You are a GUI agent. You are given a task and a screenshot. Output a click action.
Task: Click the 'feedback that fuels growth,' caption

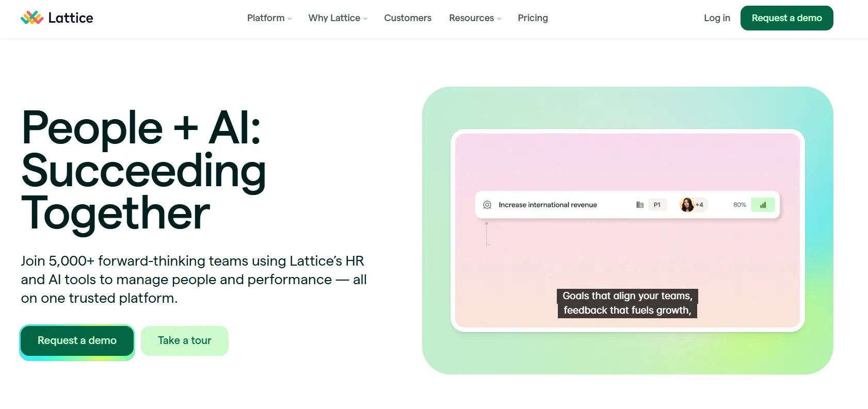(628, 310)
